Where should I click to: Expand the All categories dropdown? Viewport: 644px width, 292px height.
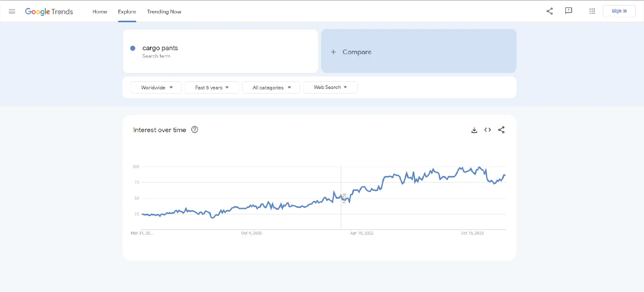271,87
